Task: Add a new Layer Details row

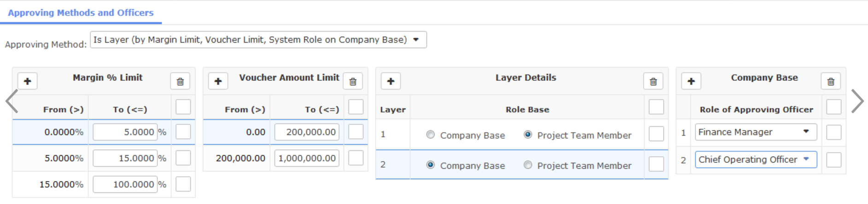Action: click(390, 81)
